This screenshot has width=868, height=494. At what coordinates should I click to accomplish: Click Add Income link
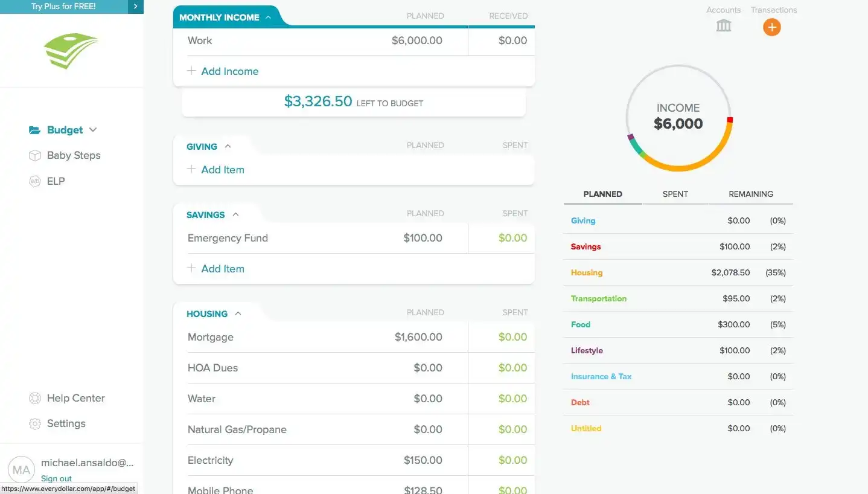[223, 71]
